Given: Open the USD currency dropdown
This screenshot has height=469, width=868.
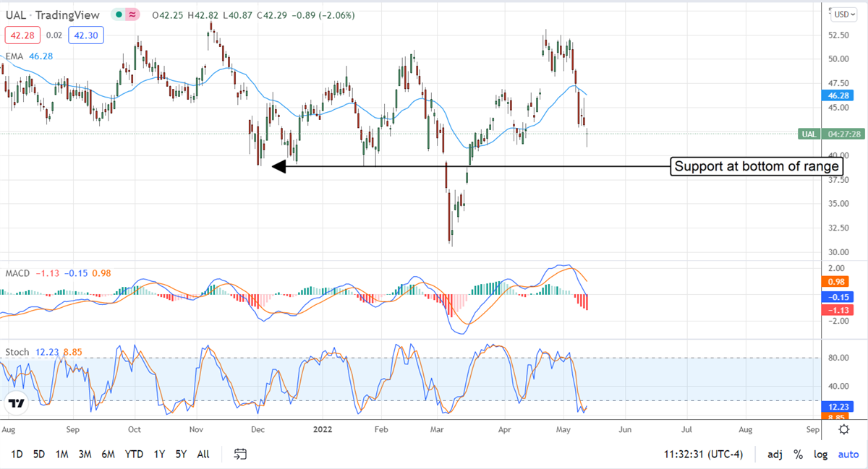Looking at the screenshot, I should click(x=843, y=14).
